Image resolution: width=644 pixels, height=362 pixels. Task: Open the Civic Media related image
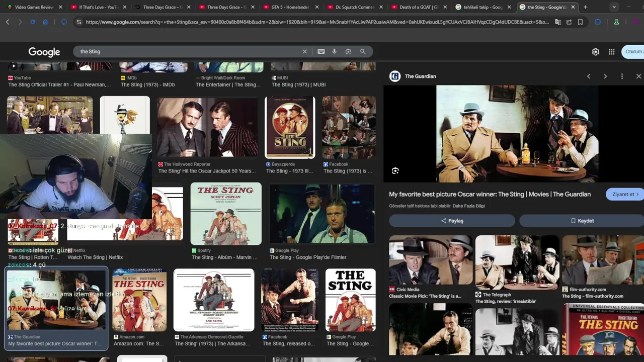click(430, 260)
